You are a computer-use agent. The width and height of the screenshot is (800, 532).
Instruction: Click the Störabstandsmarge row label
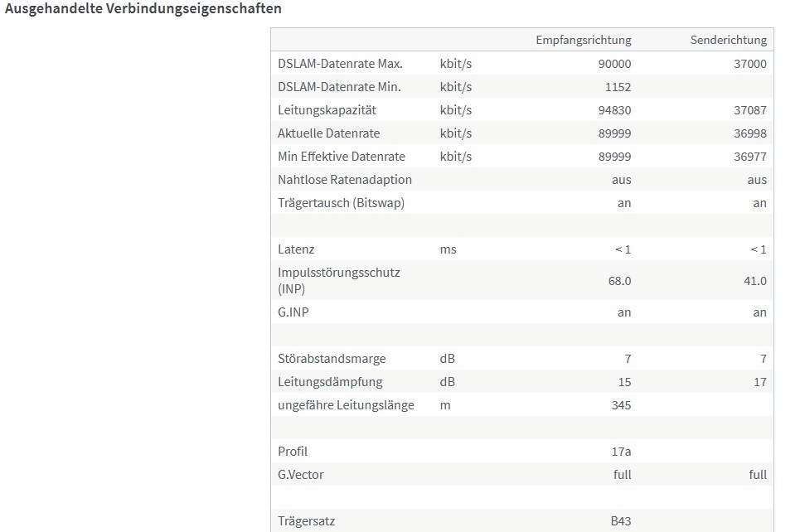tap(332, 359)
